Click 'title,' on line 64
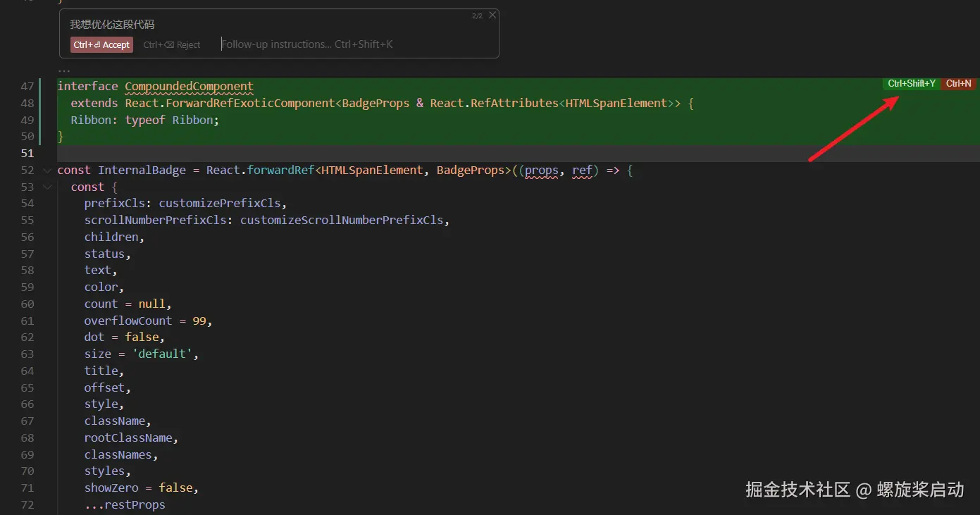980x515 pixels. (x=104, y=371)
